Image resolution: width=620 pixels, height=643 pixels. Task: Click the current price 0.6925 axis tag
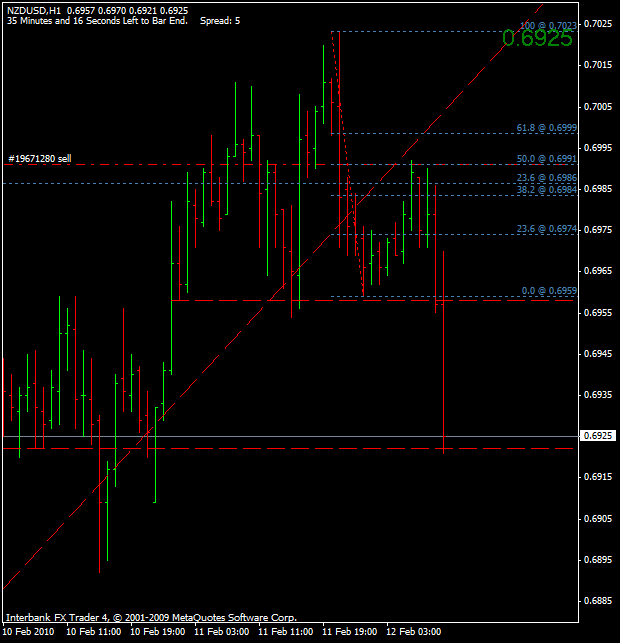click(x=597, y=436)
